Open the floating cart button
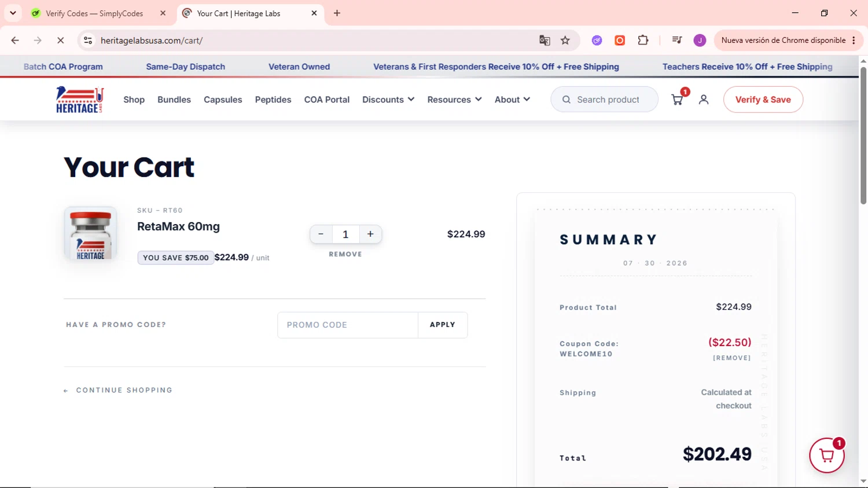Screen dimensions: 868x488 827,456
